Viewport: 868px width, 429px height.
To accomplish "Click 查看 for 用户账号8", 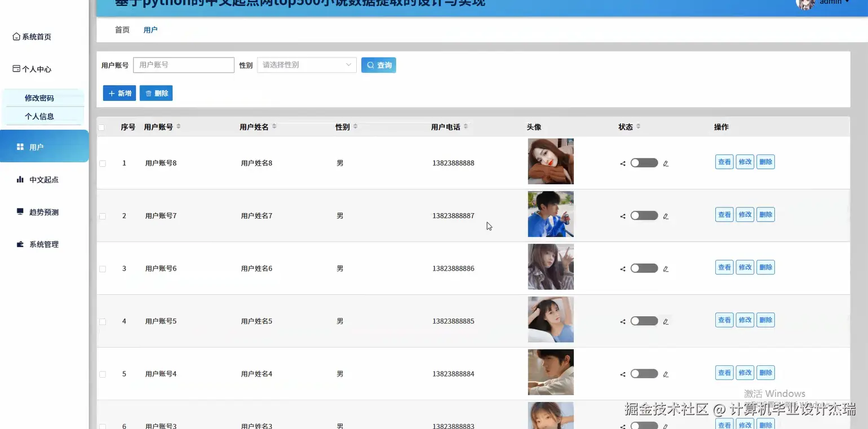I will point(724,162).
